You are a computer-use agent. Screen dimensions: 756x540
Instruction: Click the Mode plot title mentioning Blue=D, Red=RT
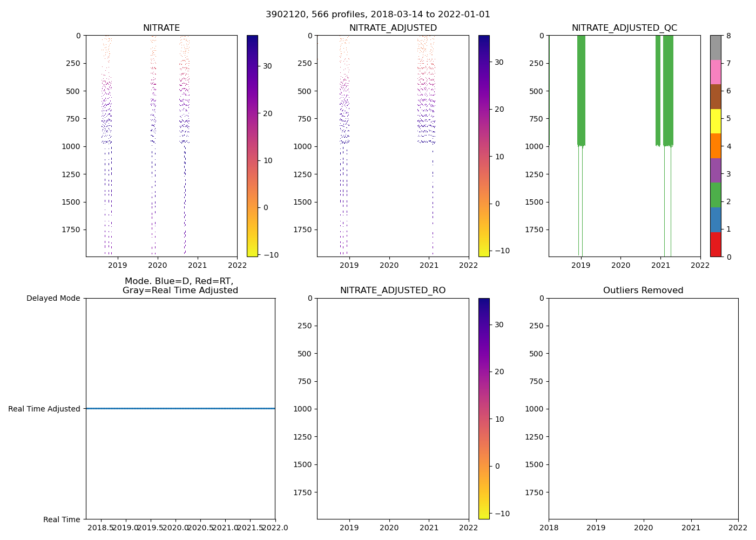click(x=180, y=286)
